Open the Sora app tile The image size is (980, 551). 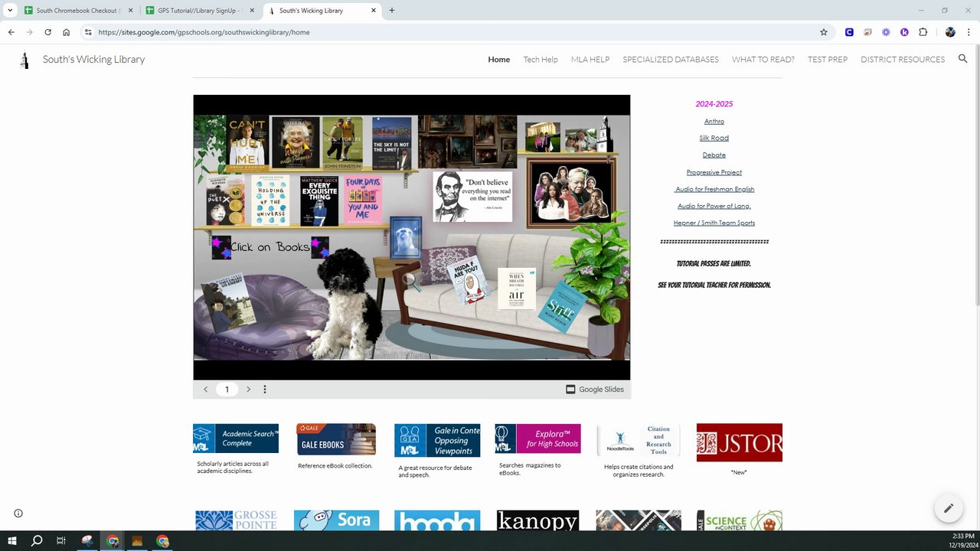click(x=336, y=520)
